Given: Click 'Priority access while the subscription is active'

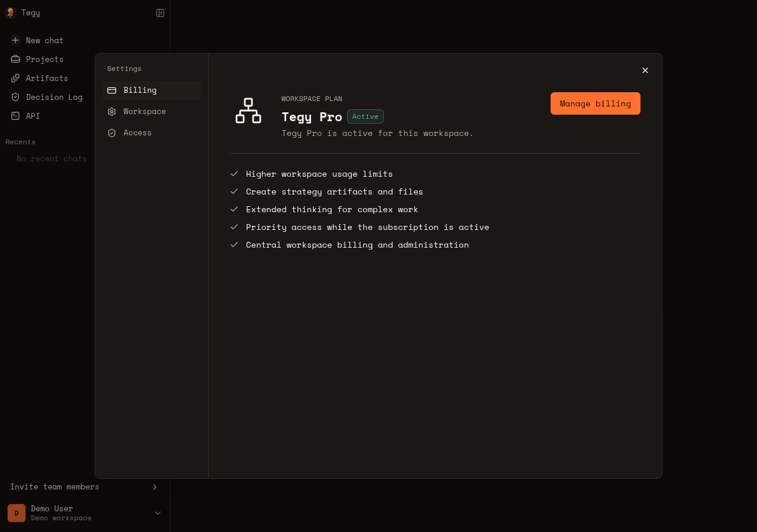Looking at the screenshot, I should [367, 227].
